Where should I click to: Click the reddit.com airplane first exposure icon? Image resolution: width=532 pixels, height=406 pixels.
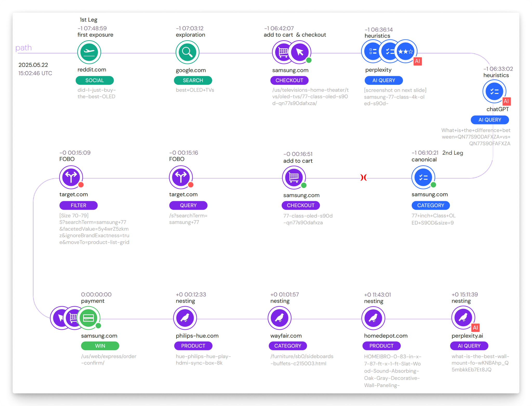point(89,52)
